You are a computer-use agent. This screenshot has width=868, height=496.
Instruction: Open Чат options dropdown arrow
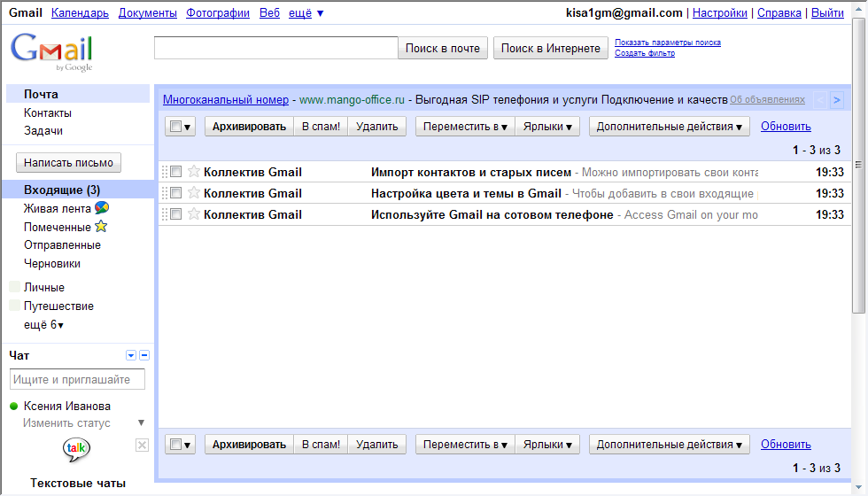pos(131,355)
